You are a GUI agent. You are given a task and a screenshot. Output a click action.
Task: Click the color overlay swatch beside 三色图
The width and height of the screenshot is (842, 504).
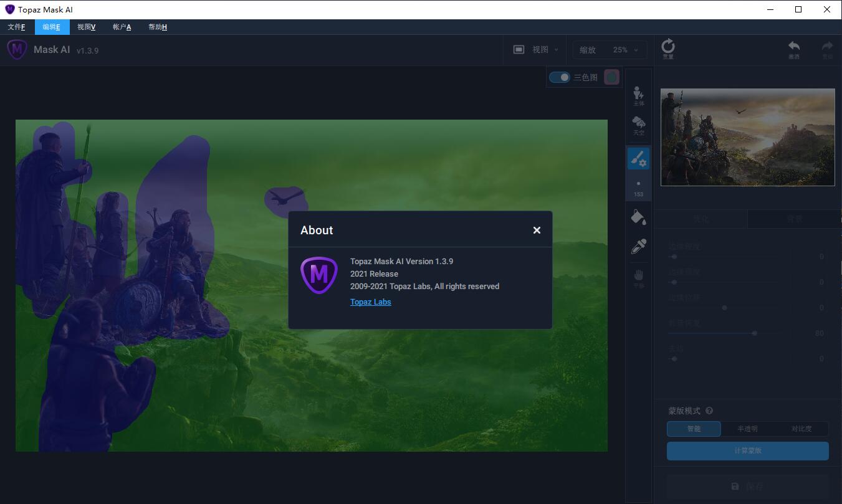click(611, 77)
